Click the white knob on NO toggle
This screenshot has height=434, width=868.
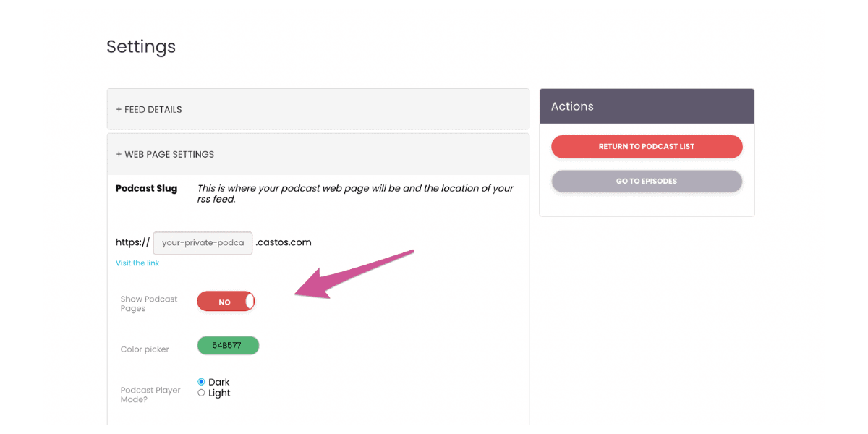coord(250,302)
